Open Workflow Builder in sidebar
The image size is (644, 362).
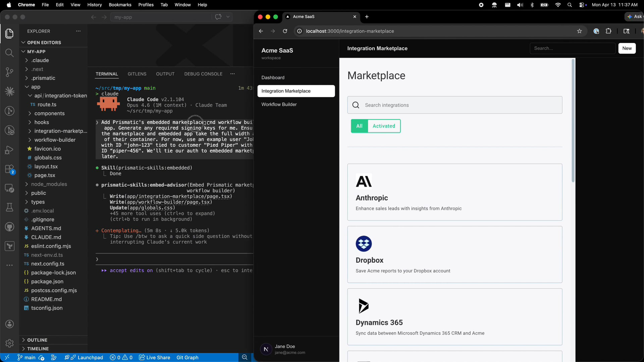pos(279,104)
